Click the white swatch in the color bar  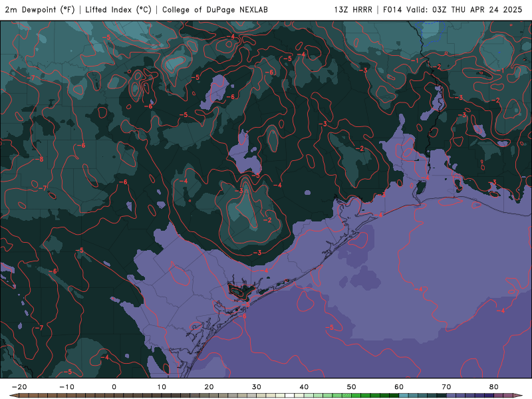(x=290, y=396)
